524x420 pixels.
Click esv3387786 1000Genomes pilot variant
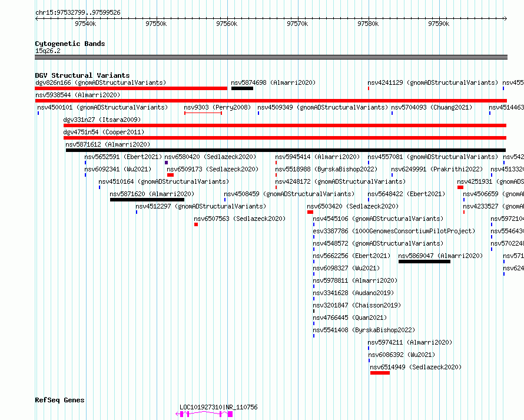click(x=394, y=231)
